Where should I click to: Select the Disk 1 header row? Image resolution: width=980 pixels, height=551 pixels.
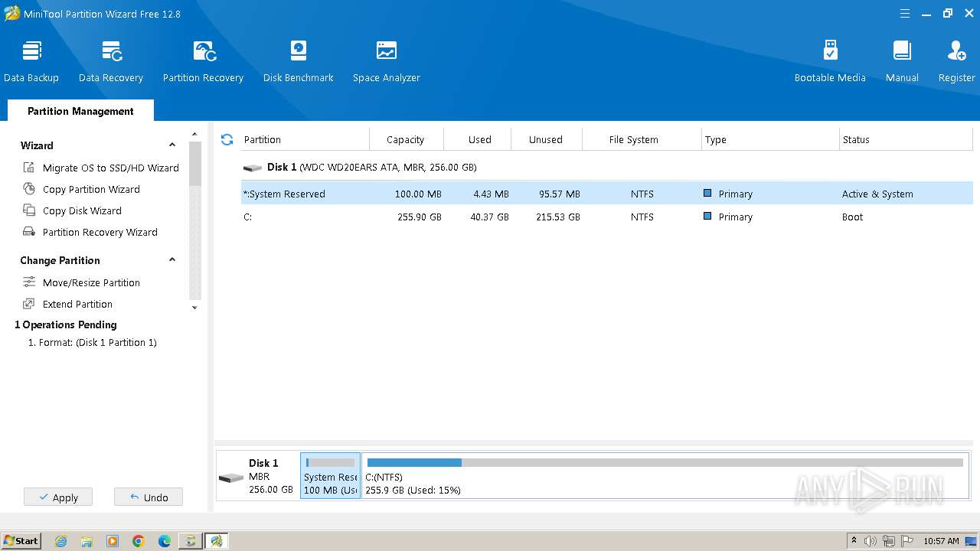pyautogui.click(x=606, y=167)
